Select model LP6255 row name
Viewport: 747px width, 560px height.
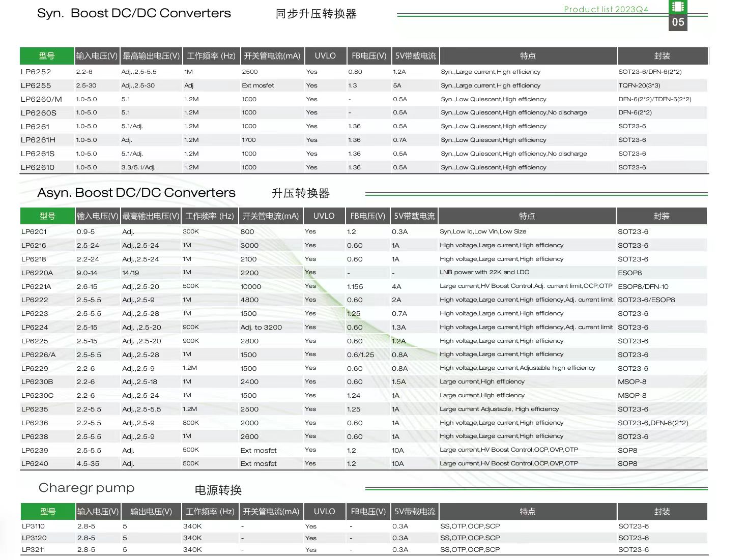pos(36,85)
